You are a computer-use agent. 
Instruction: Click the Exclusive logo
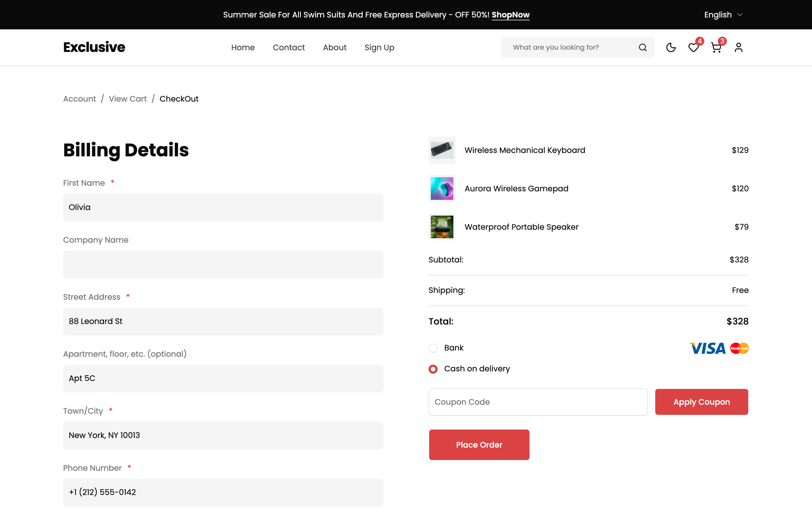[94, 47]
